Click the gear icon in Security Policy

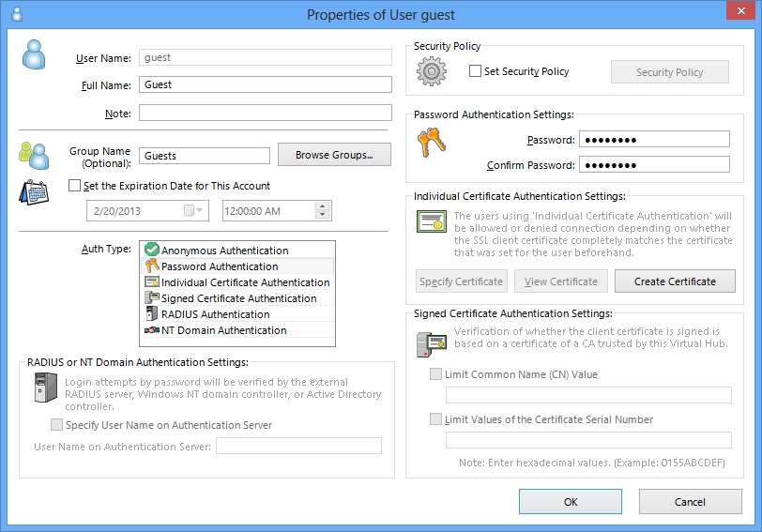pyautogui.click(x=432, y=71)
